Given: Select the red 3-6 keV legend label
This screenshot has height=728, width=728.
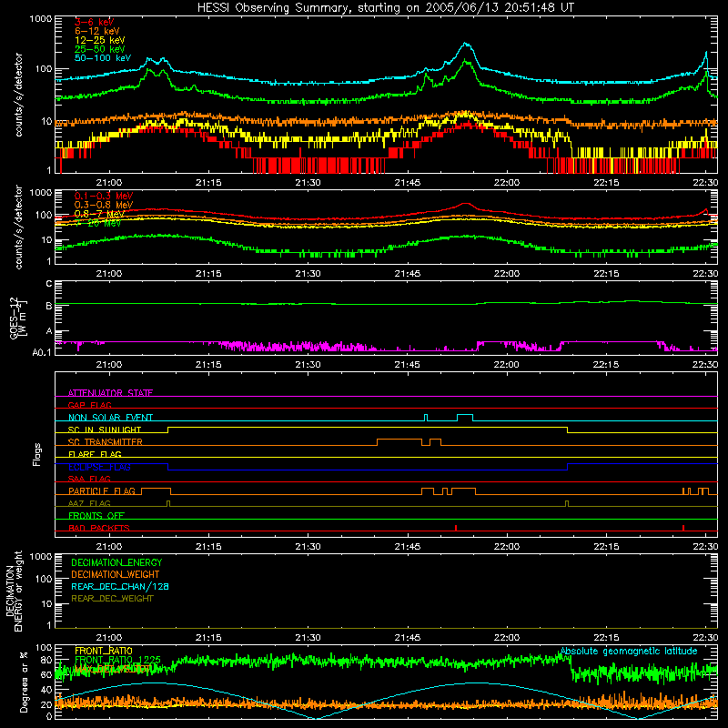Looking at the screenshot, I should 94,22.
